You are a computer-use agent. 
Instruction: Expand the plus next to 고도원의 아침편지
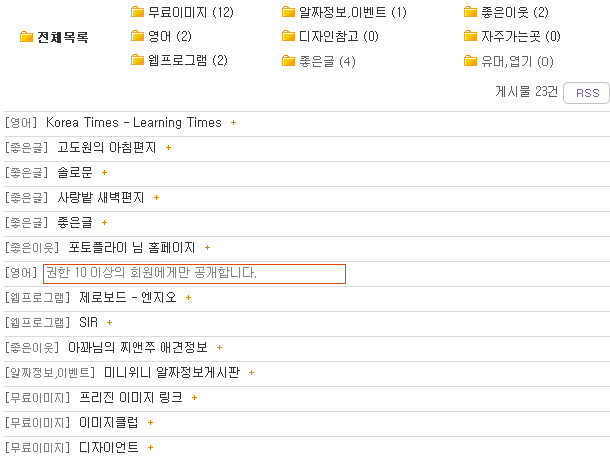(168, 148)
